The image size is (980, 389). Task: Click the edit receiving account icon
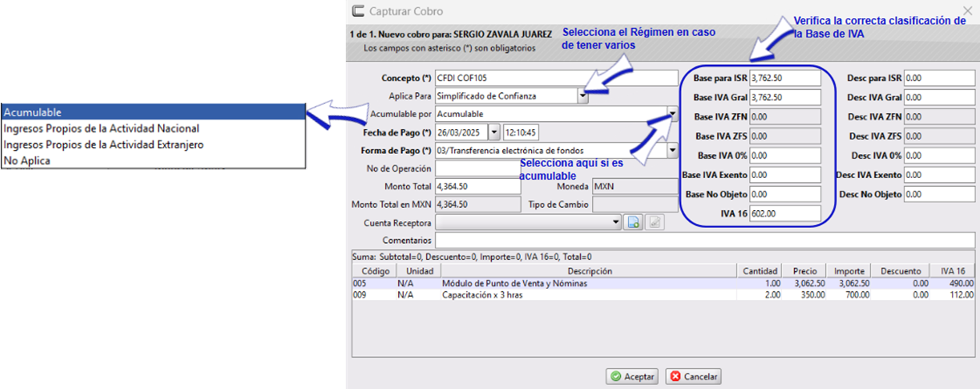[x=654, y=223]
